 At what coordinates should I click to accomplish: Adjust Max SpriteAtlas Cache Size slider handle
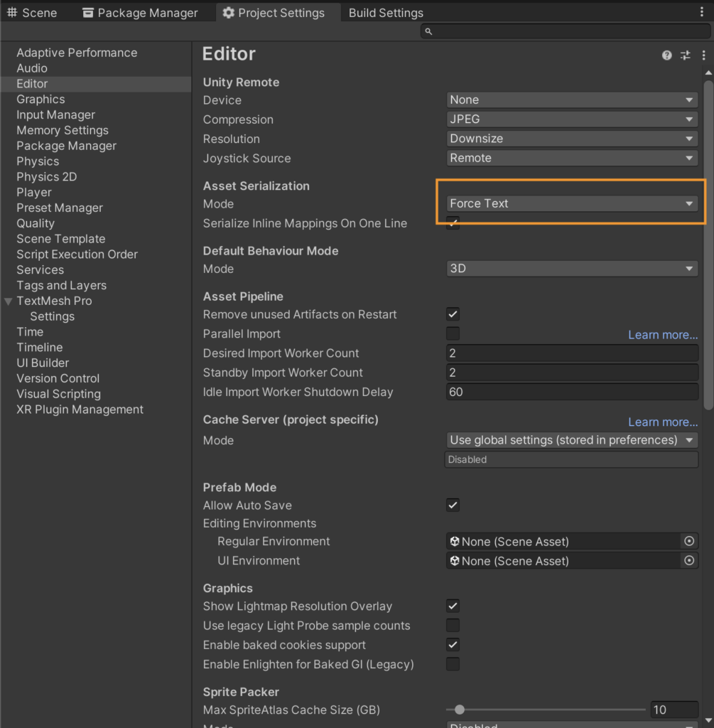pyautogui.click(x=459, y=710)
